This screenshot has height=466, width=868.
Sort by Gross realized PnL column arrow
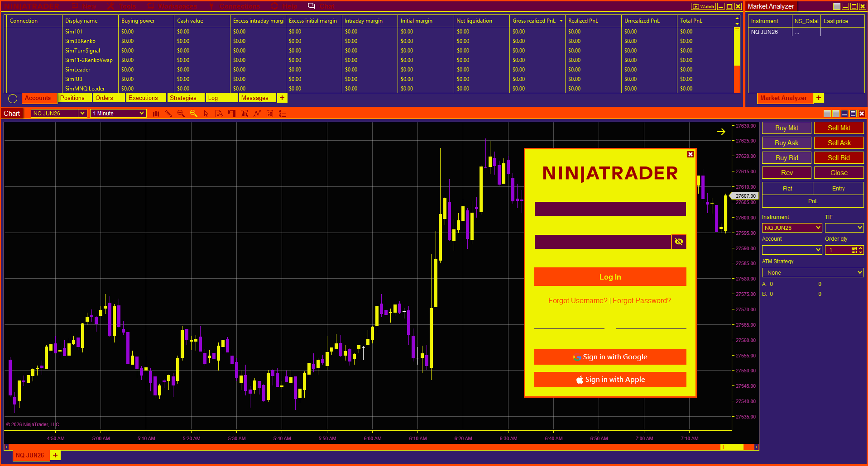[561, 21]
